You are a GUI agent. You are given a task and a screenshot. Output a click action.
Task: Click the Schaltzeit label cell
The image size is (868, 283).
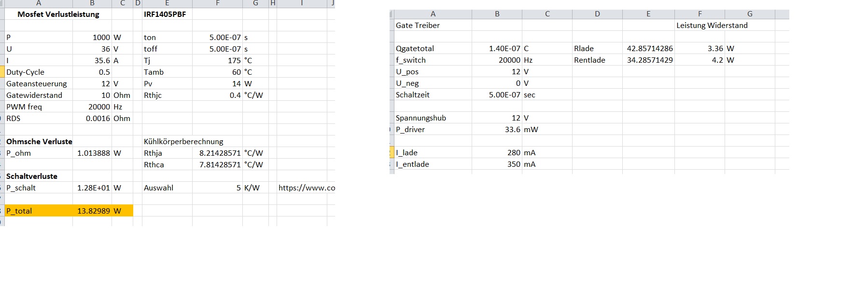pos(433,94)
